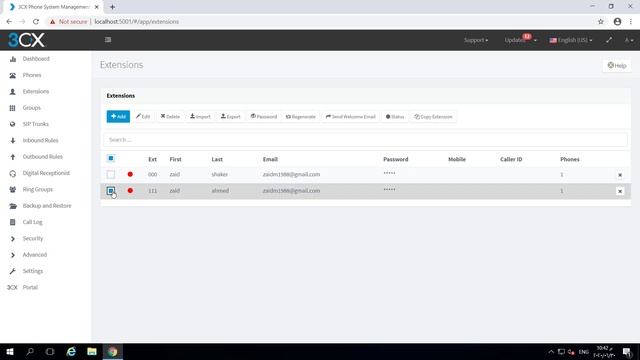This screenshot has height=360, width=640.
Task: Click the Export toolbar button
Action: click(231, 116)
